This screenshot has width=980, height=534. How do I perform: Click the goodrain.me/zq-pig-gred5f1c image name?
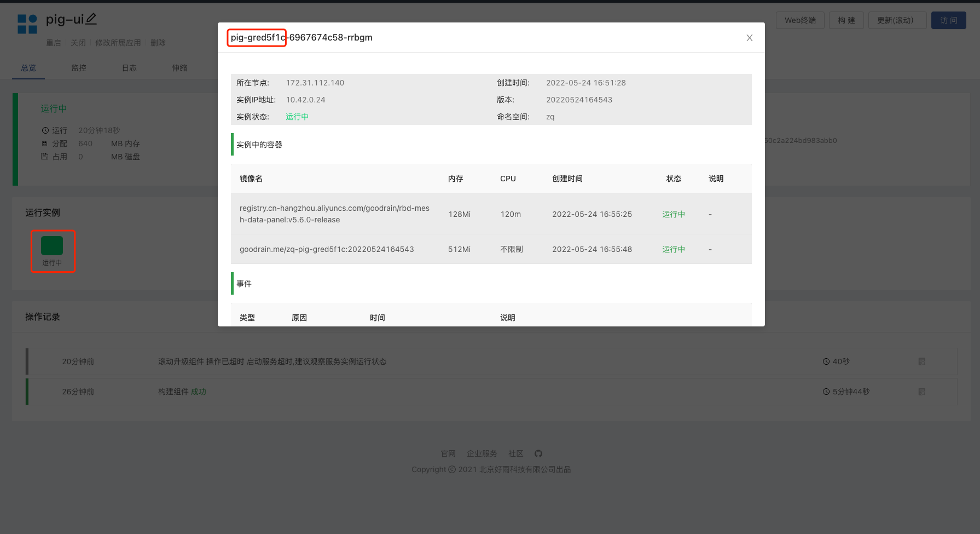(x=327, y=249)
